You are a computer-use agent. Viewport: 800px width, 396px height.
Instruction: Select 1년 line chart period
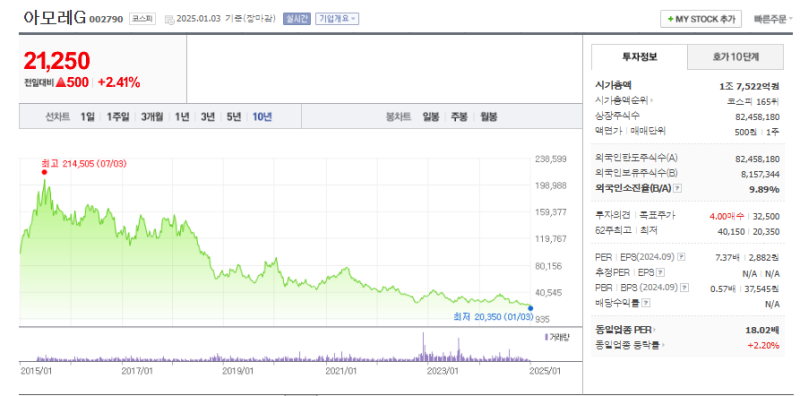(x=182, y=116)
